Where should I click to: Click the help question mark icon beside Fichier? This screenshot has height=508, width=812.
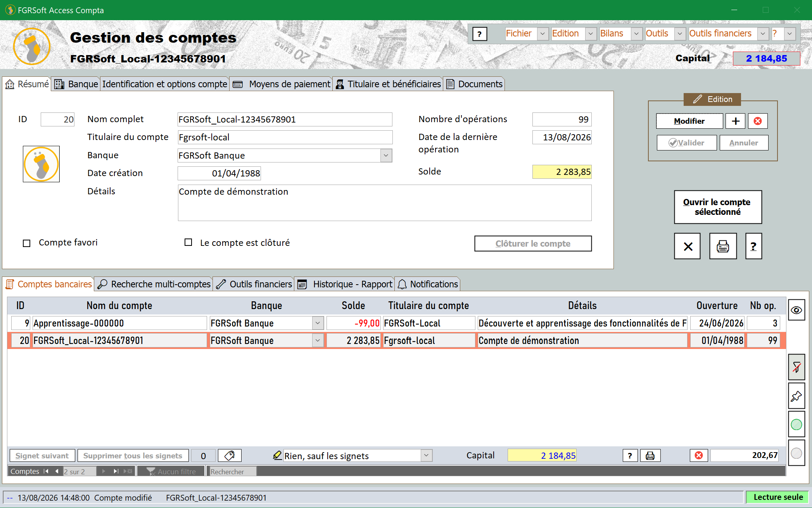pyautogui.click(x=480, y=34)
